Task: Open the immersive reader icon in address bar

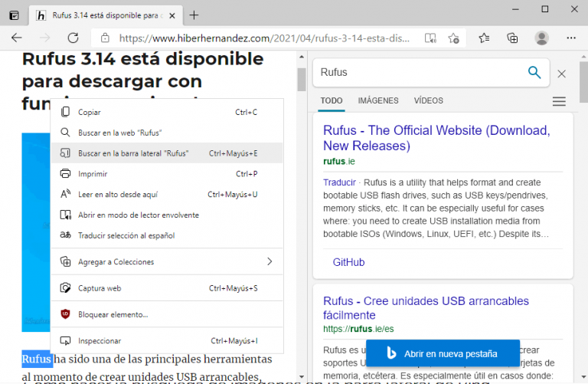Action: click(431, 38)
